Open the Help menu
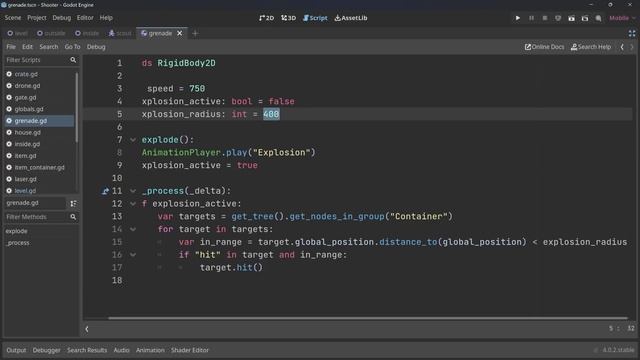 pos(106,18)
